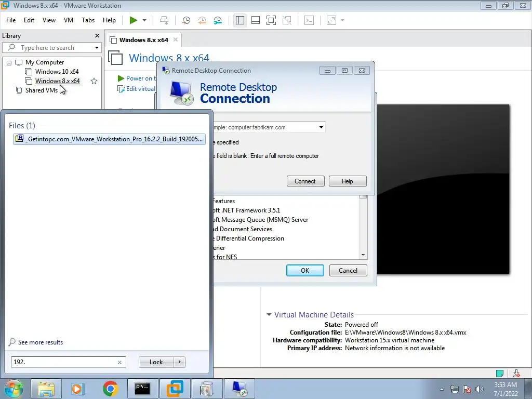The width and height of the screenshot is (532, 399).
Task: Select Windows 10 x64 in library
Action: pos(57,72)
